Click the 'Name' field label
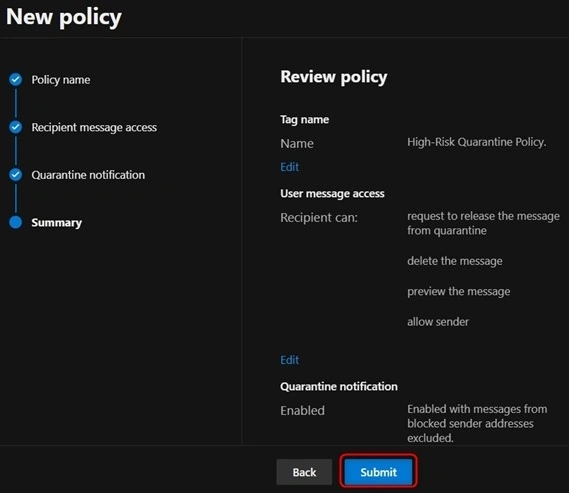The width and height of the screenshot is (569, 493). pyautogui.click(x=297, y=144)
